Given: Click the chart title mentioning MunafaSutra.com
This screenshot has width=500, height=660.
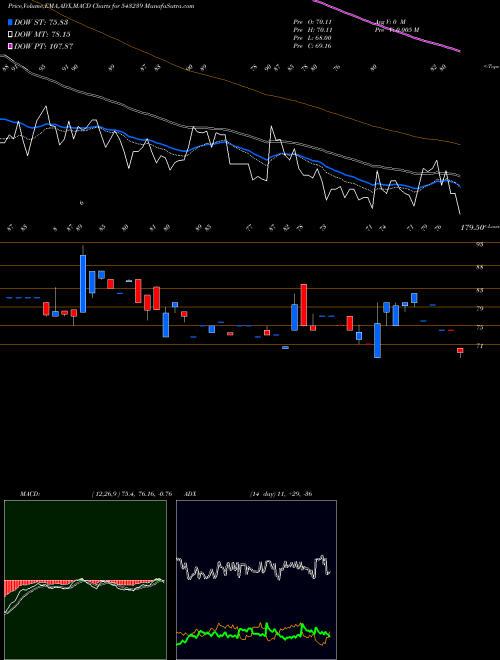Looking at the screenshot, I should tap(101, 6).
